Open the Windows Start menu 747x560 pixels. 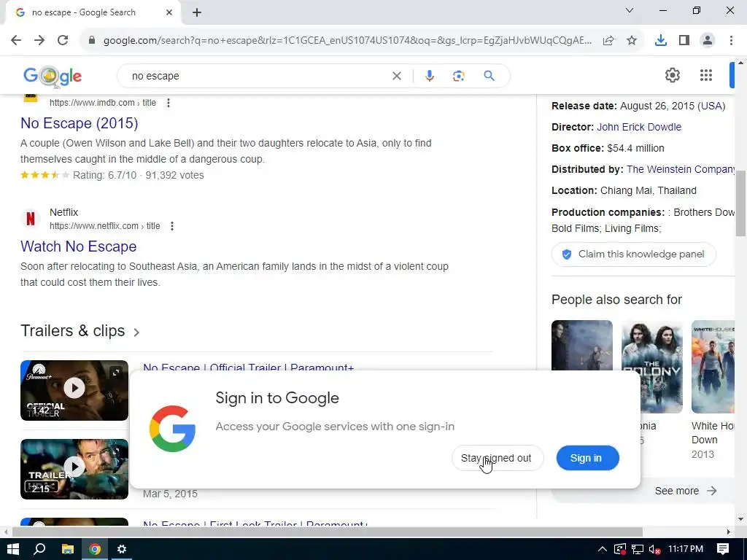pyautogui.click(x=13, y=549)
